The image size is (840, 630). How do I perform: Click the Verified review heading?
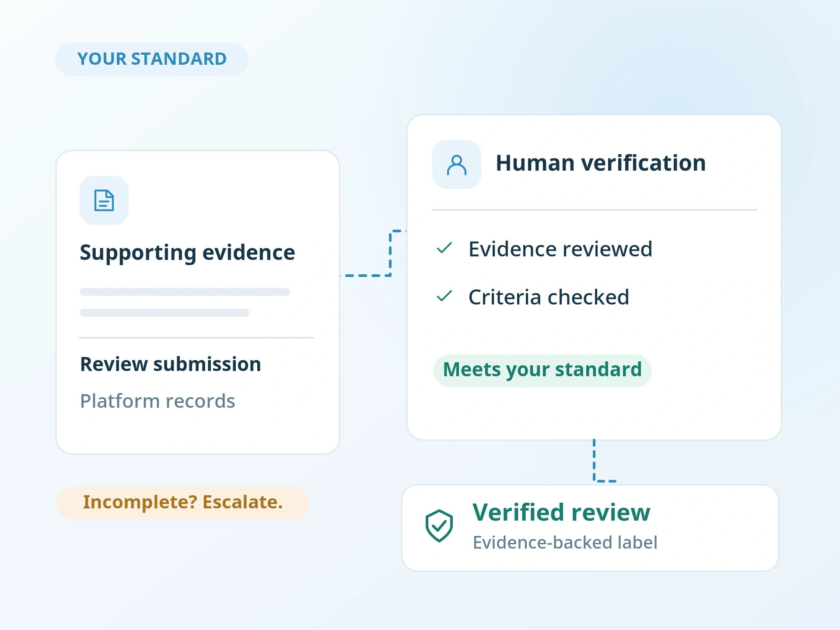point(561,512)
